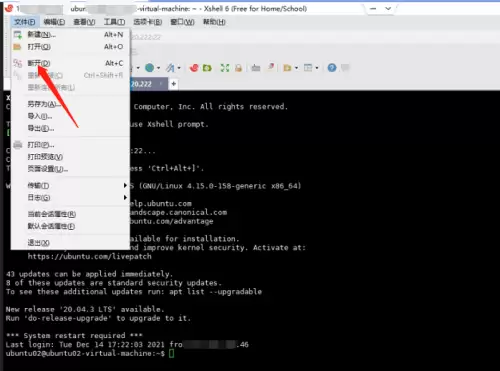Open the 工具(T) menu in menu bar
Image resolution: width=500 pixels, height=371 pixels.
114,22
